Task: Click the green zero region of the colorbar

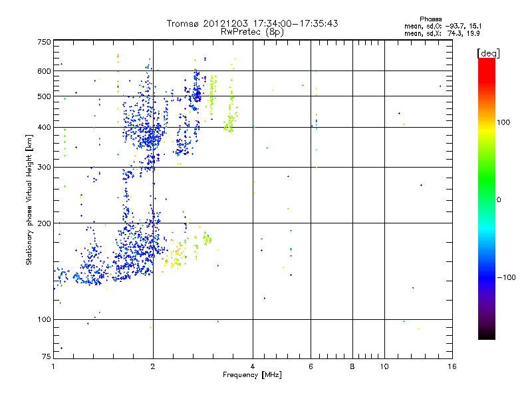Action: (487, 199)
